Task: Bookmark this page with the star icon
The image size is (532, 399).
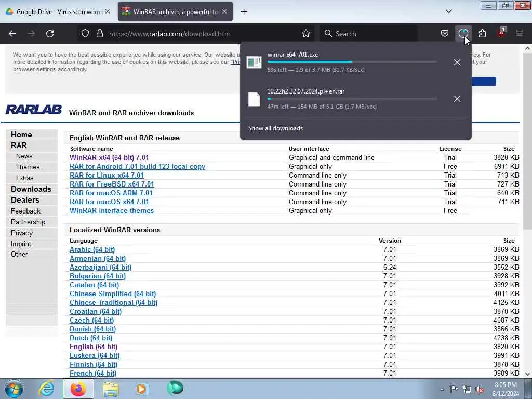Action: [x=305, y=34]
